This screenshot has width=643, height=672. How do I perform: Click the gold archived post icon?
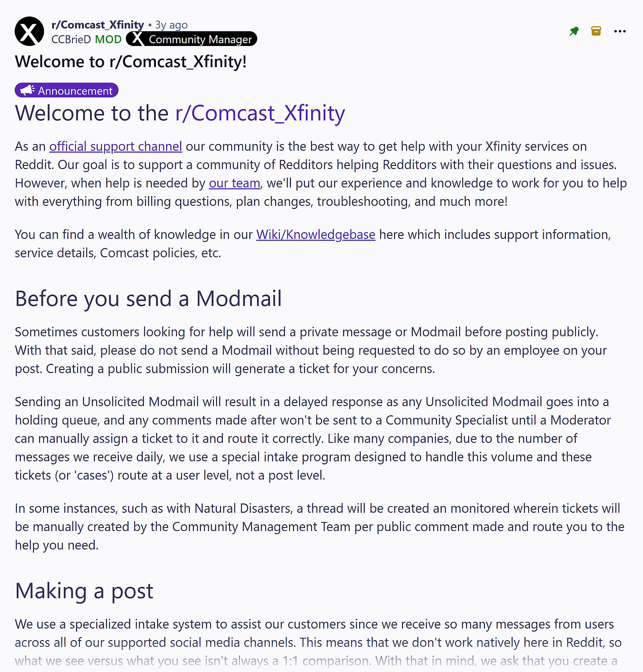596,31
